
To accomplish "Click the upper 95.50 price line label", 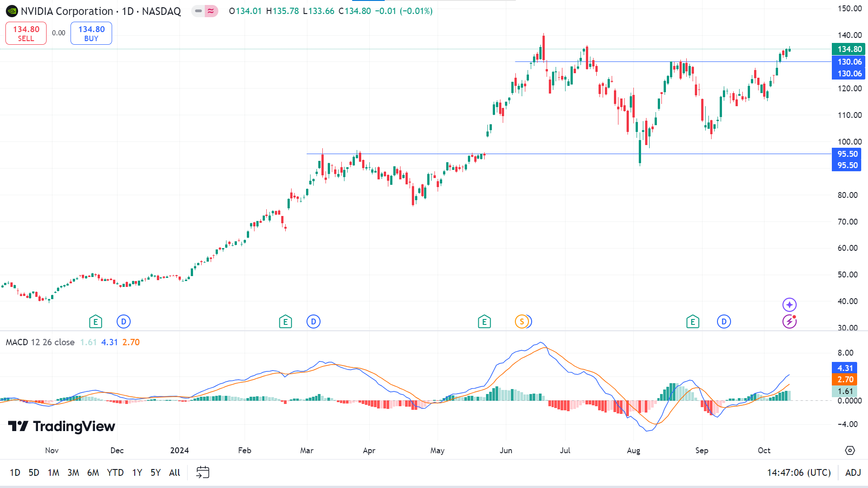I will point(847,154).
